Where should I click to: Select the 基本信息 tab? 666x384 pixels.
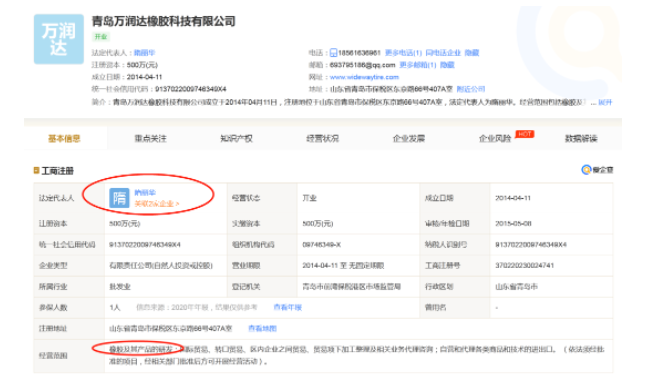(64, 138)
